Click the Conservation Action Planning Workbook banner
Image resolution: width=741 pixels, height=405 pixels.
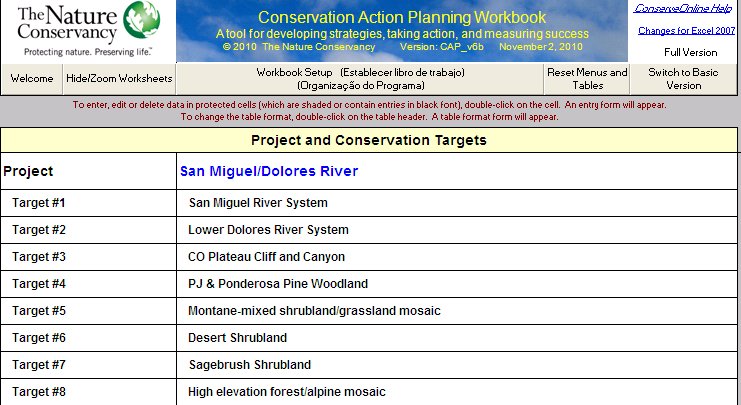point(402,31)
